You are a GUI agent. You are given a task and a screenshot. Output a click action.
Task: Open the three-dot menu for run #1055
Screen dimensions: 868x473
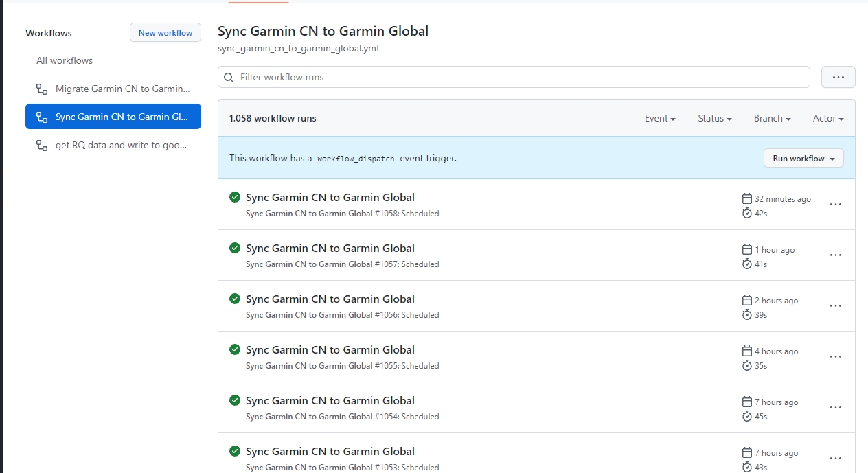click(836, 356)
